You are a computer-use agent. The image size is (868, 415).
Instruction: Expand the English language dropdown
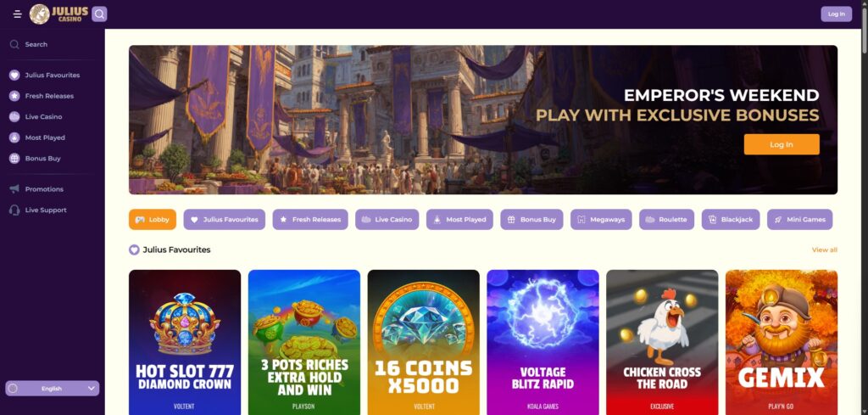click(x=52, y=389)
